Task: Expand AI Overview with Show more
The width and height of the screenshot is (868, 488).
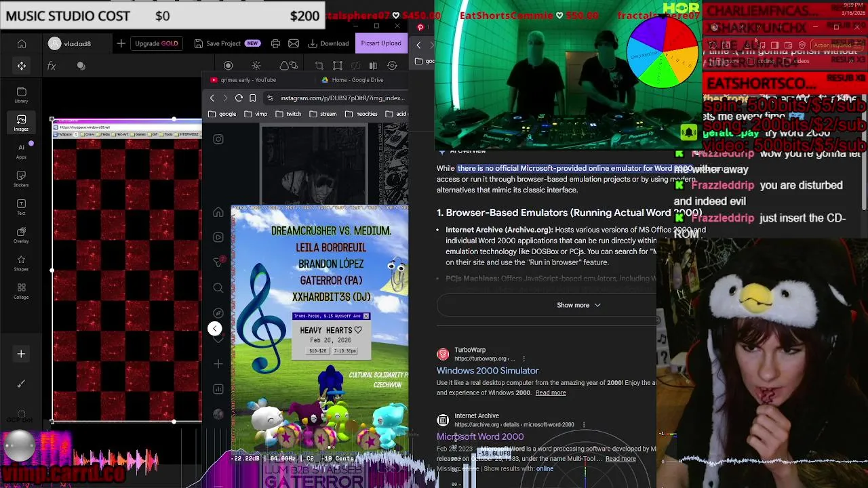Action: [578, 305]
